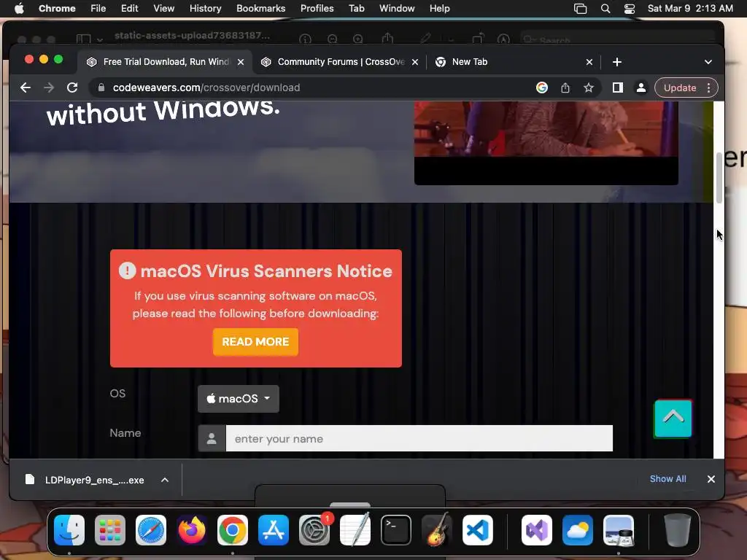
Task: Open a new tab with the plus button
Action: [x=617, y=62]
